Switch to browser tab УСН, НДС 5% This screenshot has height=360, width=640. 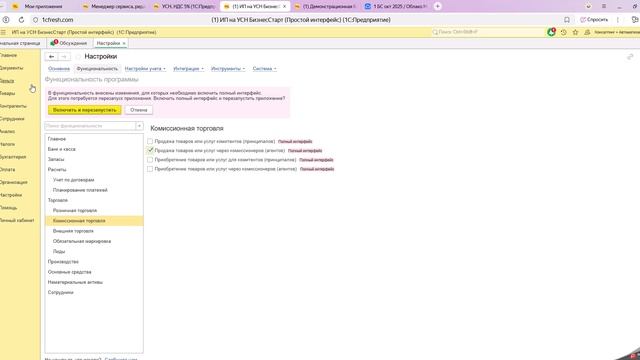point(184,7)
